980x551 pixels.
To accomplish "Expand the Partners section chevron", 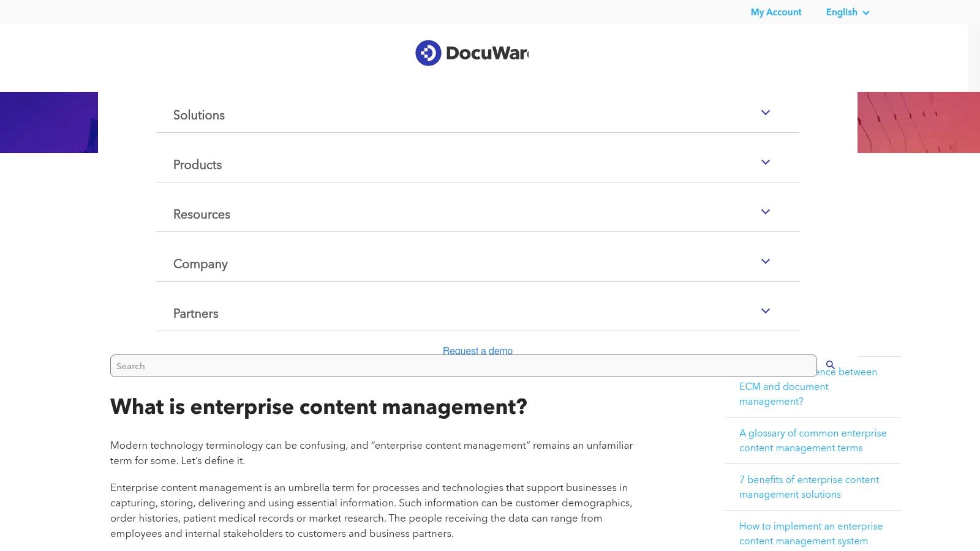I will [765, 311].
